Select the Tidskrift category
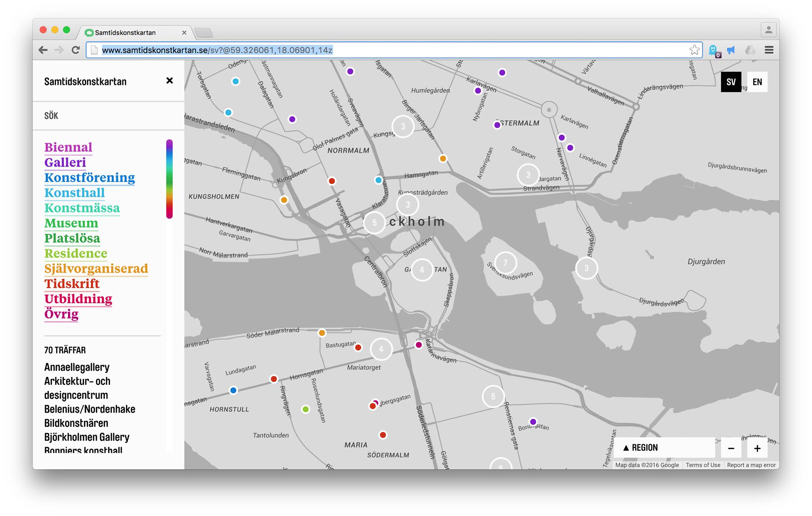 72,284
